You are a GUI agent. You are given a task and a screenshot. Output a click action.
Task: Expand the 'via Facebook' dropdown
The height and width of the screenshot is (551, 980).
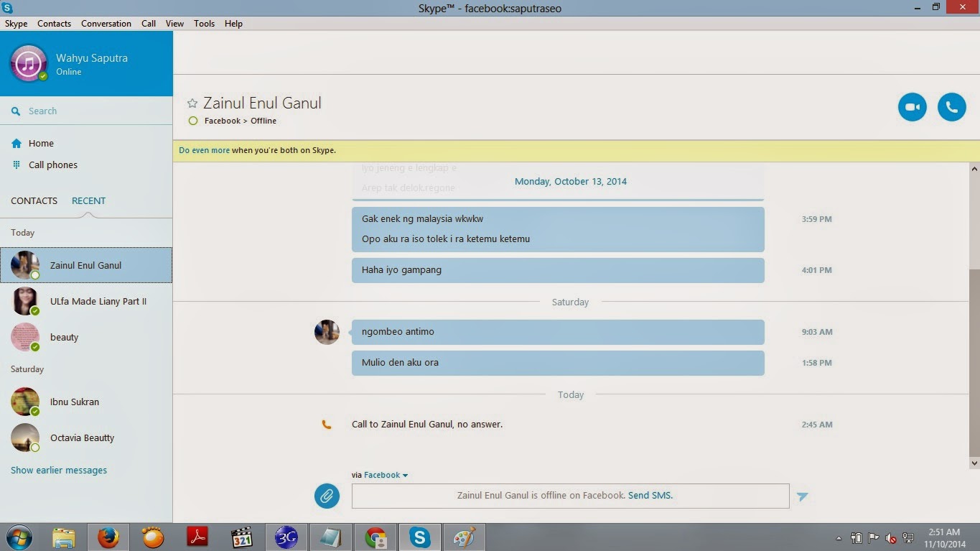386,475
